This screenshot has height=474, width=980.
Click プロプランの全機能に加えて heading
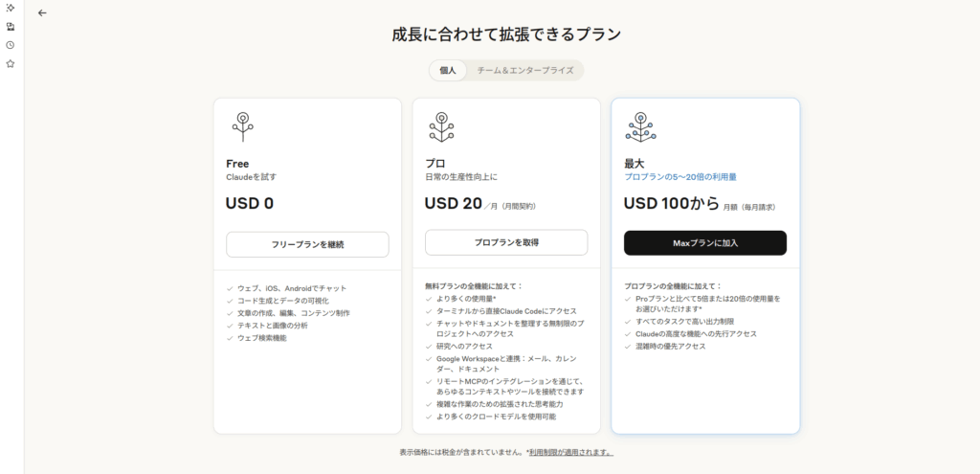673,285
